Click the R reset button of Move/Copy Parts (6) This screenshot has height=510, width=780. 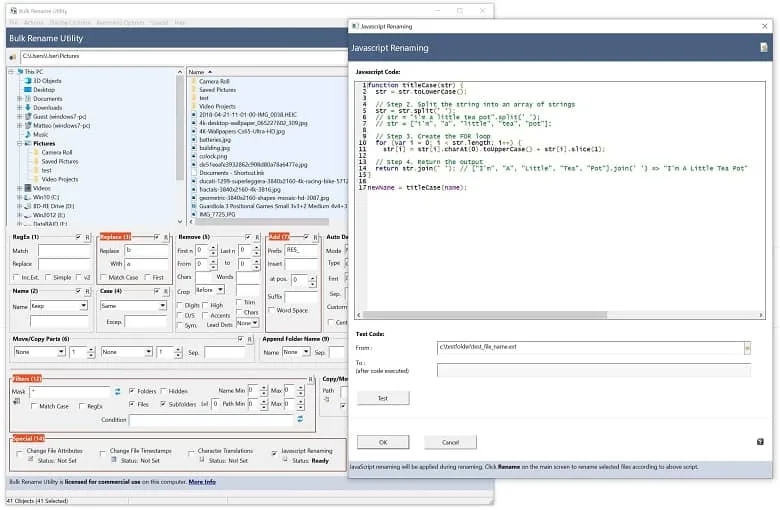pos(250,339)
